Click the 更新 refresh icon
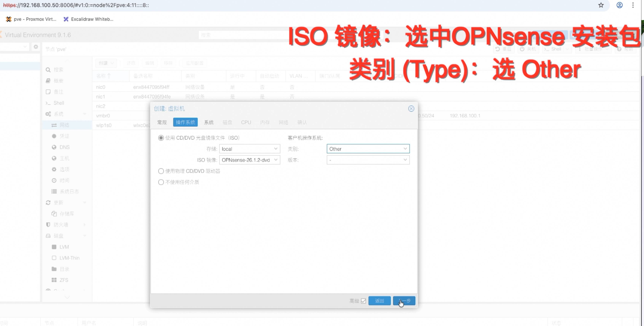Image resolution: width=644 pixels, height=326 pixels. (x=48, y=203)
